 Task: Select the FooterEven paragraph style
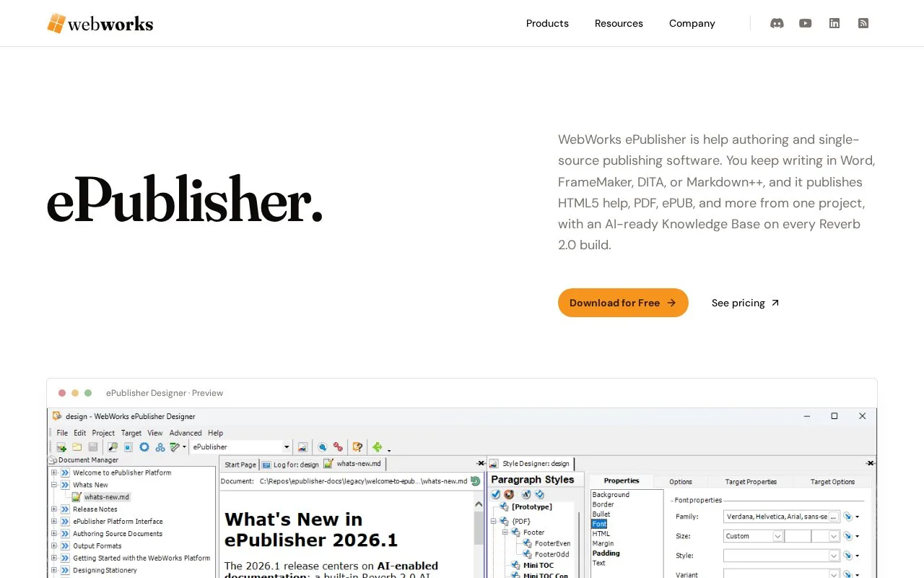point(552,543)
